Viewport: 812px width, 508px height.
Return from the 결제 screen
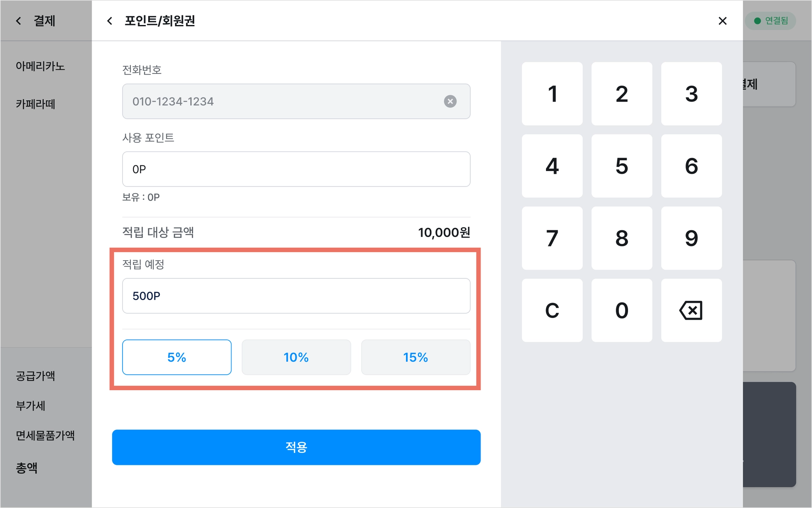[19, 21]
